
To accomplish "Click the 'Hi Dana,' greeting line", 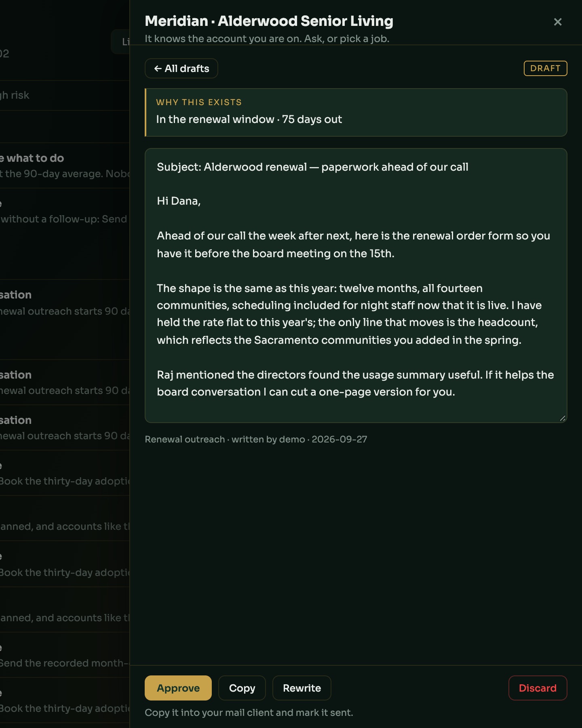I will [179, 201].
